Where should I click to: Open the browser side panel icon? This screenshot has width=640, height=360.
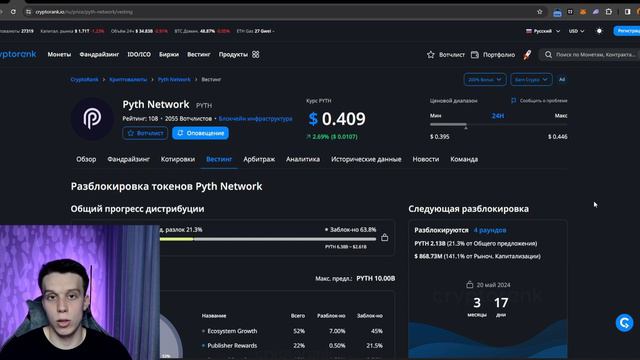point(627,12)
